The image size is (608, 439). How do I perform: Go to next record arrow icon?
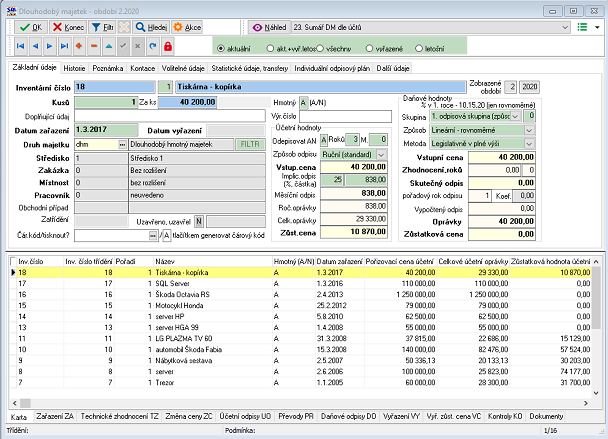pos(50,46)
